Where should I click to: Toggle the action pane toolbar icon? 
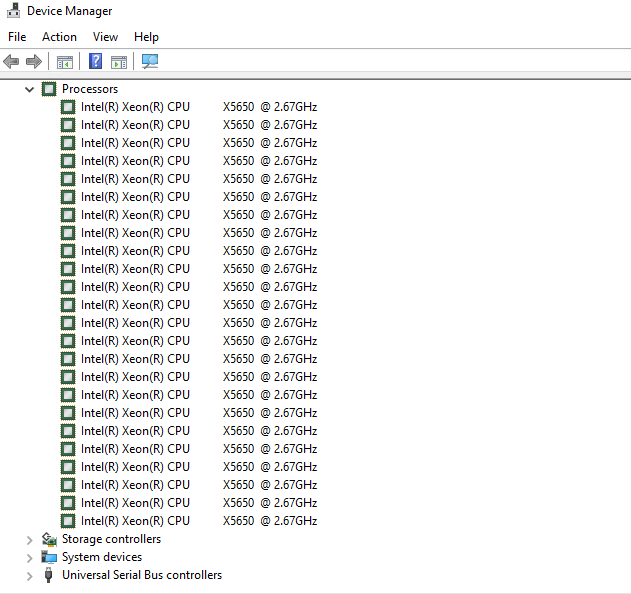[119, 62]
